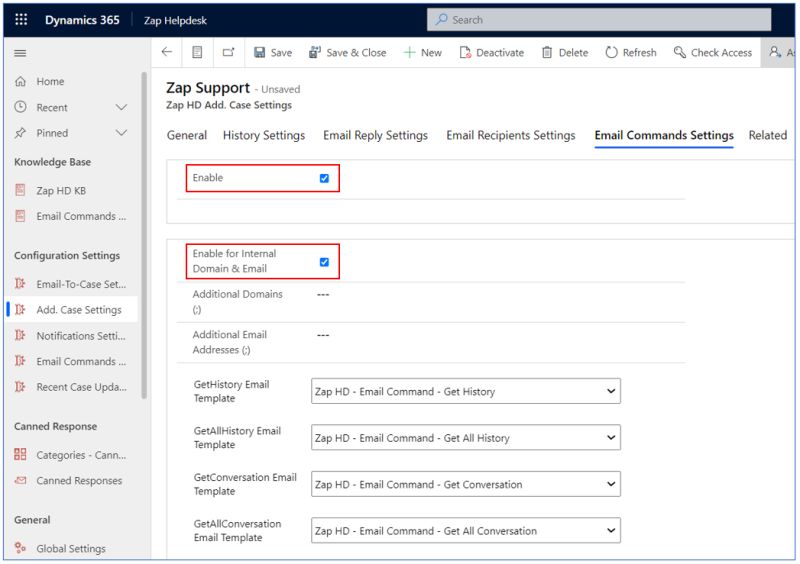Image resolution: width=800 pixels, height=564 pixels.
Task: Open the Dynamics 365 app launcher grid
Action: [x=21, y=20]
